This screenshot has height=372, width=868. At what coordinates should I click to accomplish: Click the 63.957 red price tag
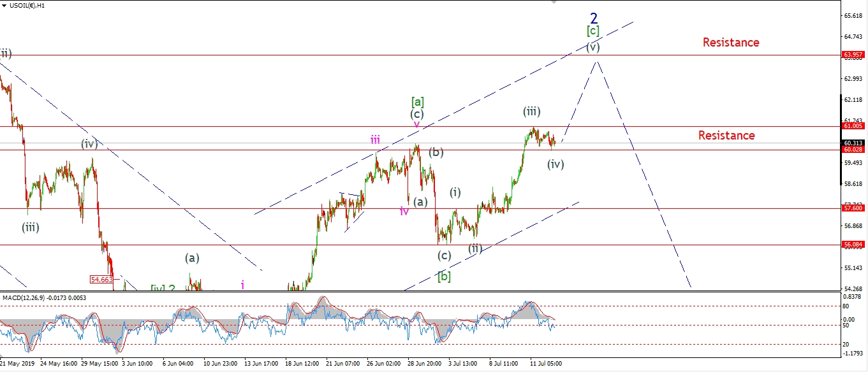click(x=853, y=55)
